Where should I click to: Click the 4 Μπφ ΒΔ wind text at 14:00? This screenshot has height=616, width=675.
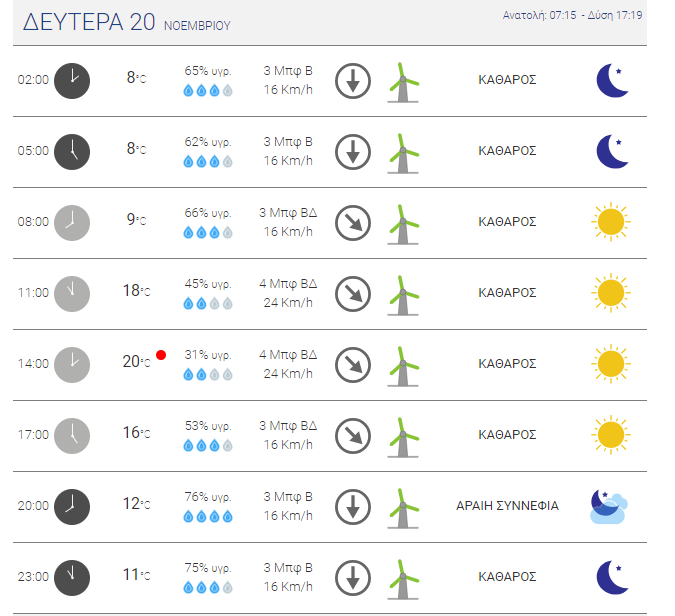click(288, 355)
